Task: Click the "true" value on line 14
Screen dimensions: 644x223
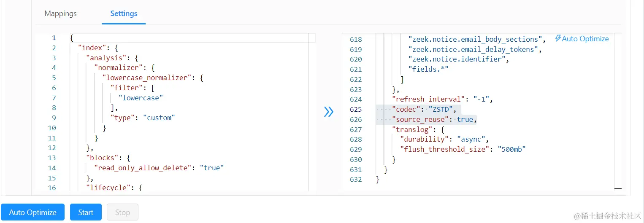Action: (x=212, y=168)
